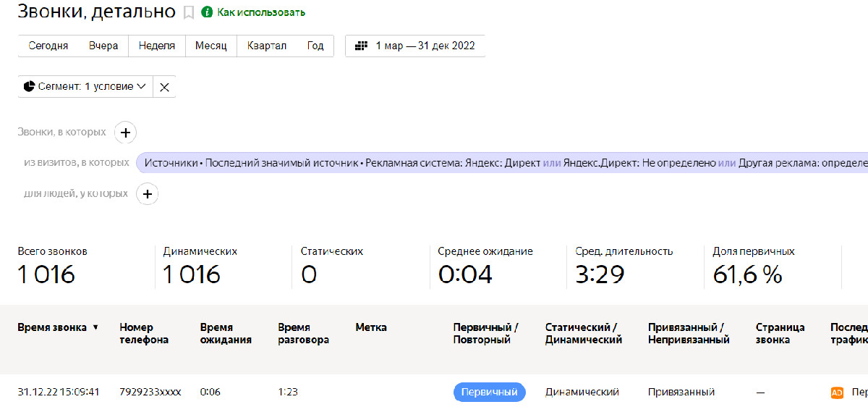Add condition for 'Звонки, в которых'
This screenshot has height=407, width=868.
click(x=126, y=133)
